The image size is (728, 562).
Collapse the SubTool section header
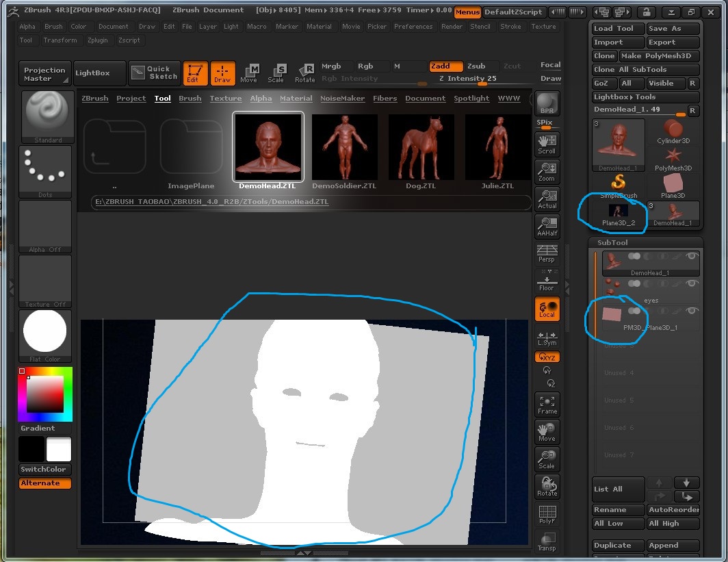[x=612, y=242]
